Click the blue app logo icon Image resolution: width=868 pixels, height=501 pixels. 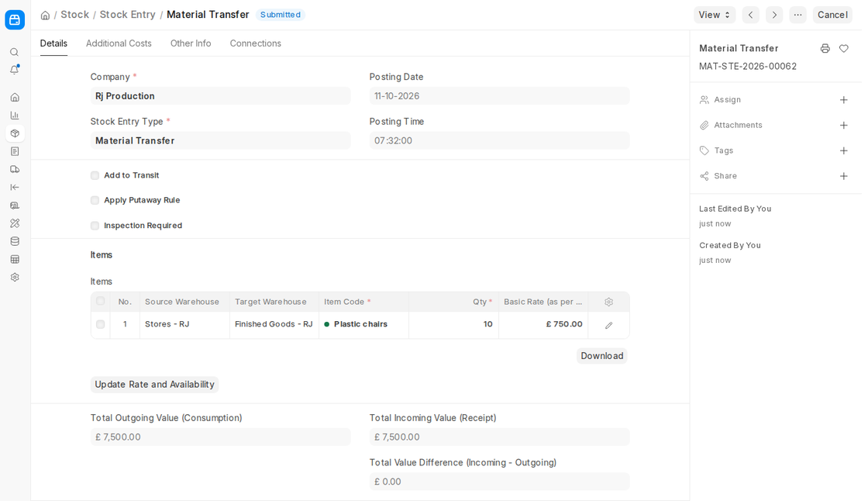pos(15,20)
